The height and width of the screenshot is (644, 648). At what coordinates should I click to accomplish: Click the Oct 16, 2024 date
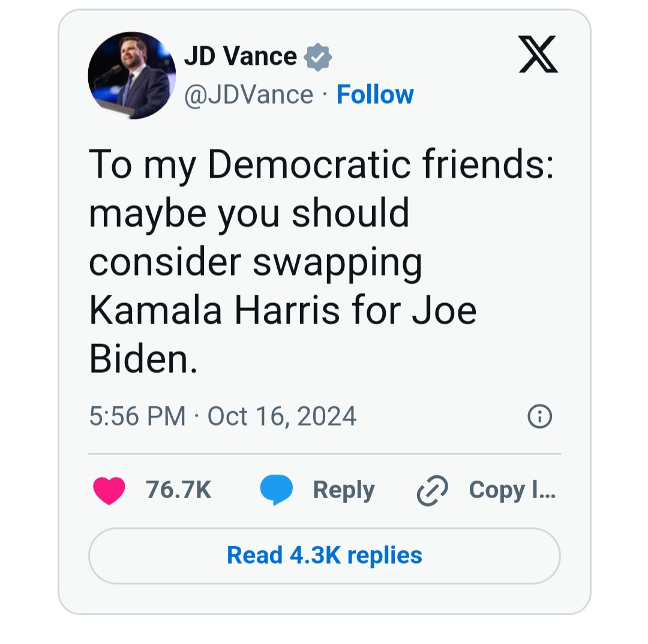[282, 417]
